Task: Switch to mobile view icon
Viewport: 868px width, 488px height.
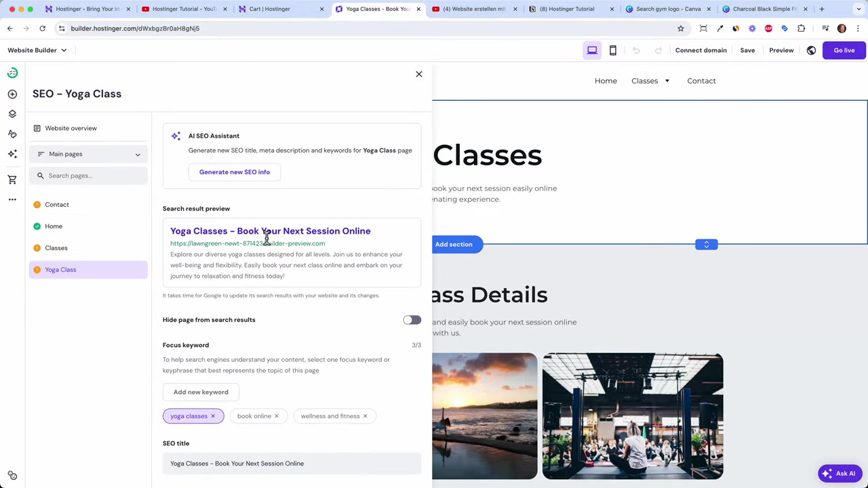Action: [613, 50]
